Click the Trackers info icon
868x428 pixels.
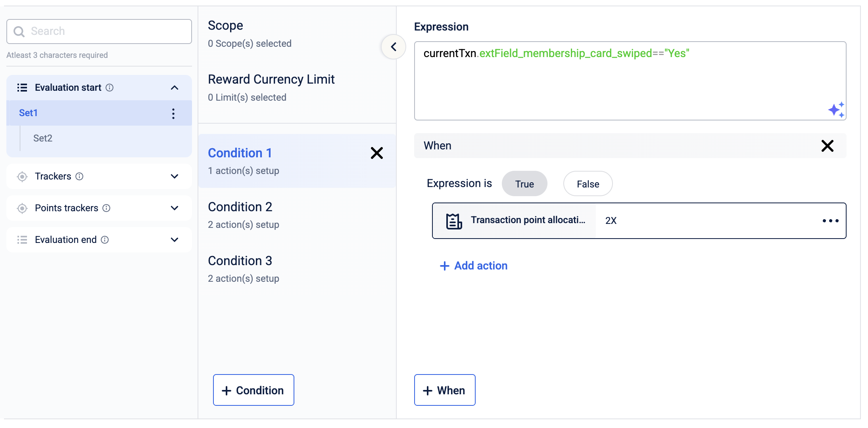click(x=79, y=176)
